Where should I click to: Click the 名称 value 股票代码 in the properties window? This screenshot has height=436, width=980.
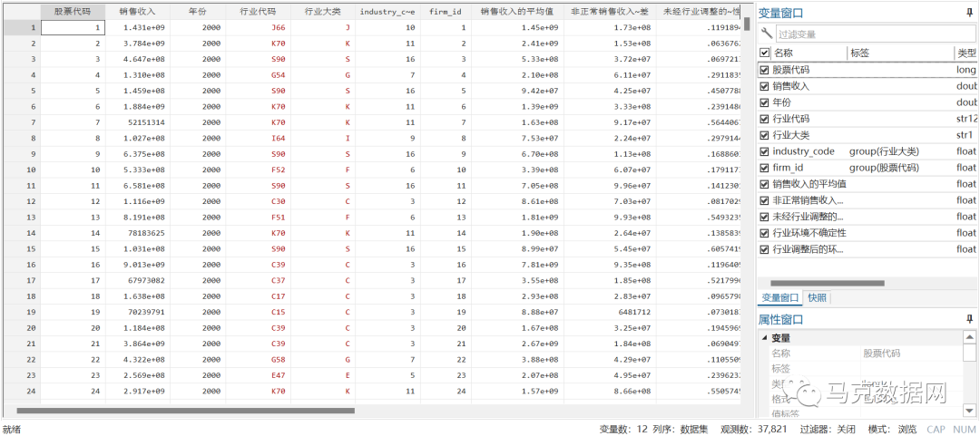pos(881,353)
